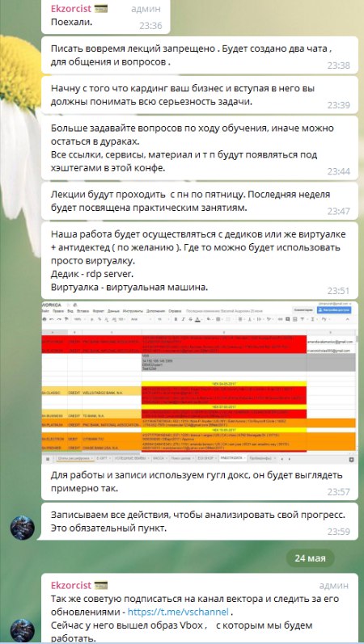Open the attached spreadsheet screenshot image
The image size is (364, 644).
[200, 384]
